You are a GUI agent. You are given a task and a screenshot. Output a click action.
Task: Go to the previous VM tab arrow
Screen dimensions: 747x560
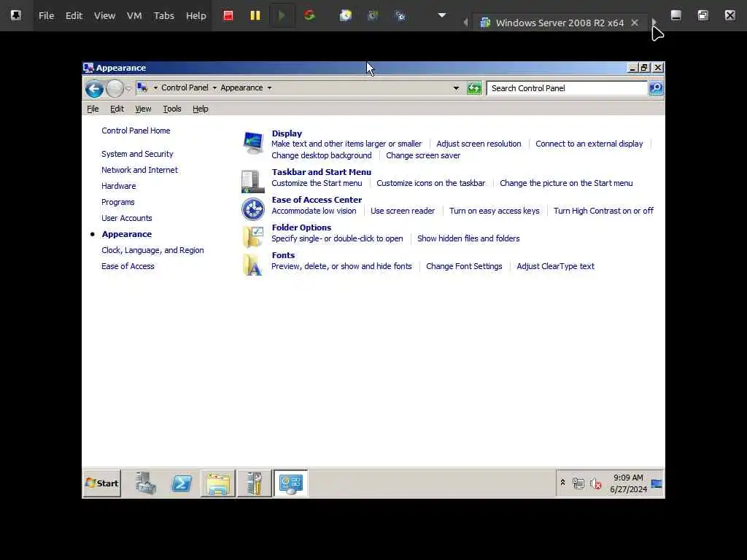click(465, 23)
